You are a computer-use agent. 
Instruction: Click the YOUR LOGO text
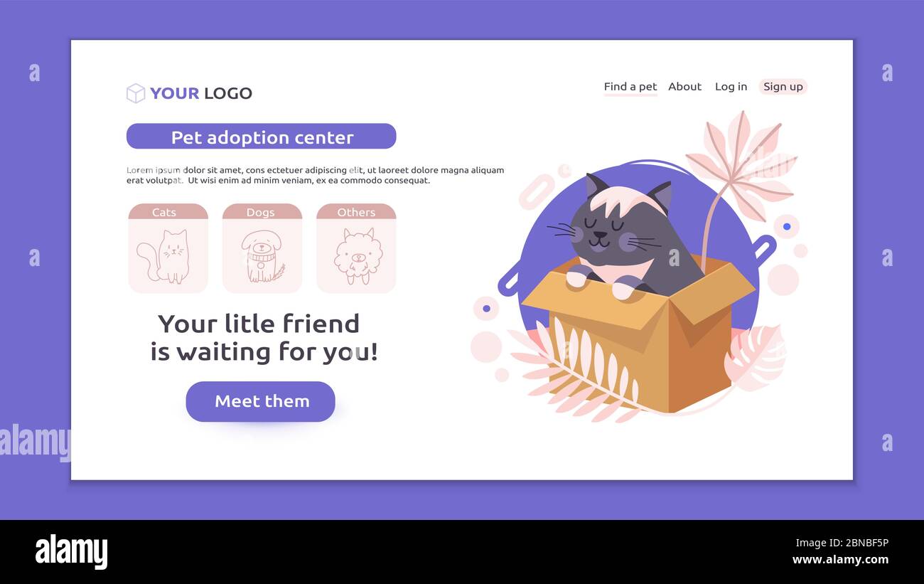coord(200,93)
